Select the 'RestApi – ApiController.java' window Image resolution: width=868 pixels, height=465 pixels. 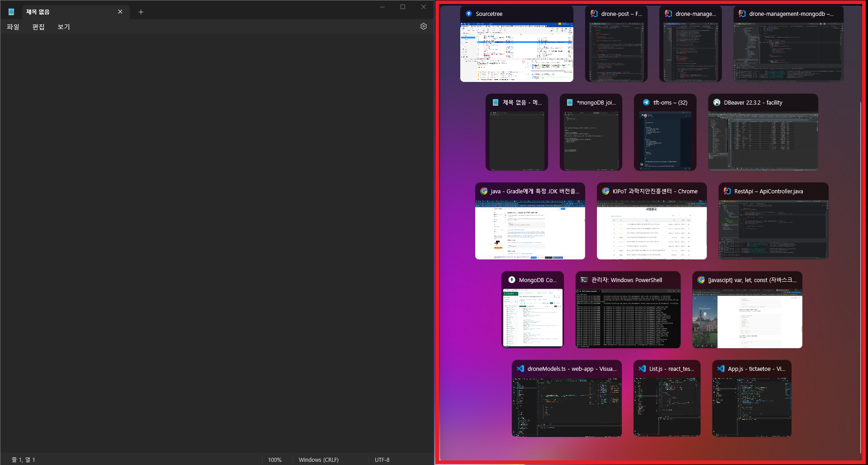pos(773,221)
